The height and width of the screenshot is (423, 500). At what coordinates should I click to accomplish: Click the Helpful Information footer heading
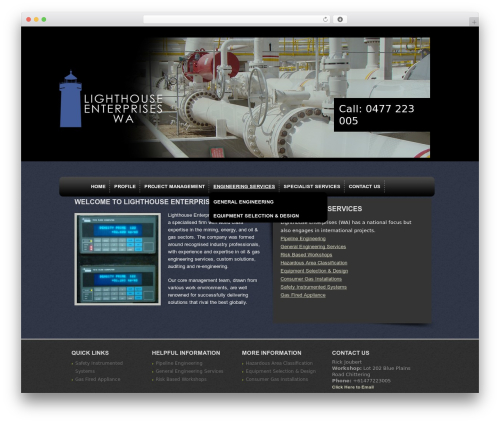pyautogui.click(x=186, y=353)
